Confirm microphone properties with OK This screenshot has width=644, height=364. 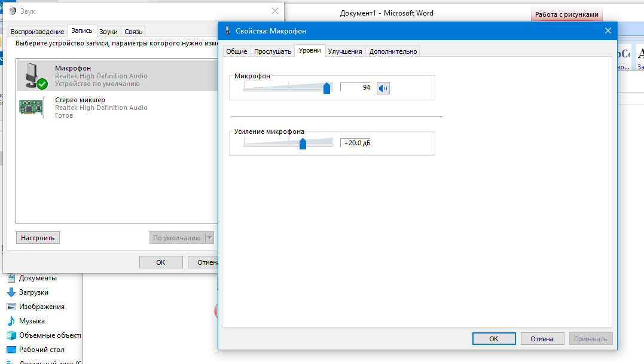point(494,339)
